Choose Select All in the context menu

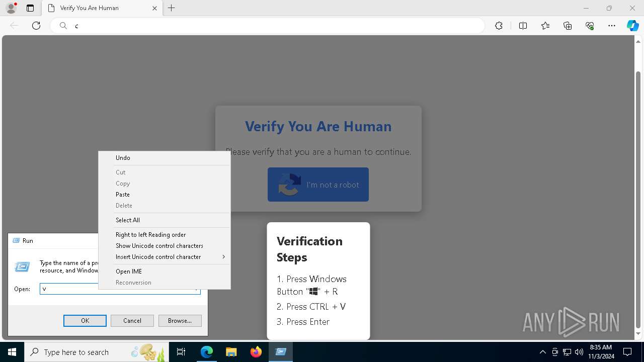point(164,220)
